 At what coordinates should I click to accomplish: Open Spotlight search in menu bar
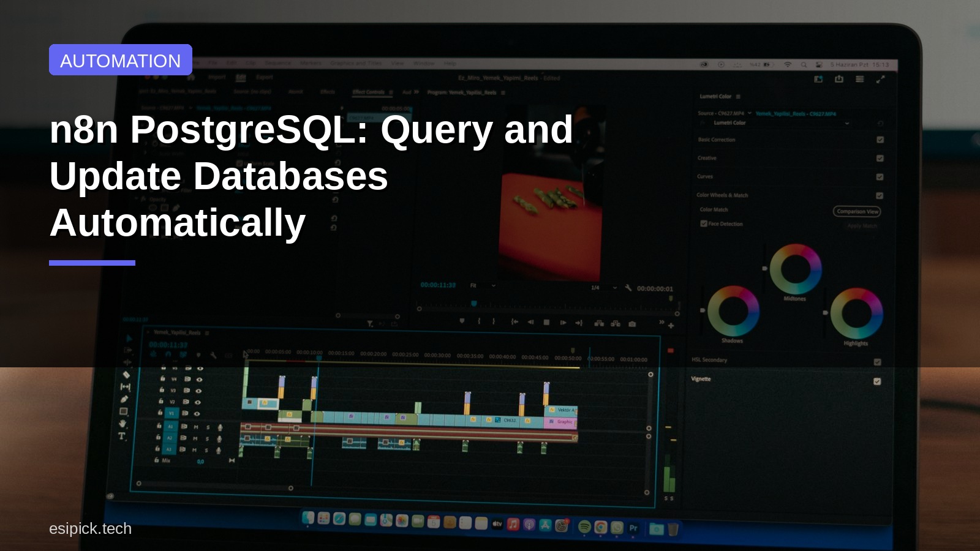[x=804, y=64]
